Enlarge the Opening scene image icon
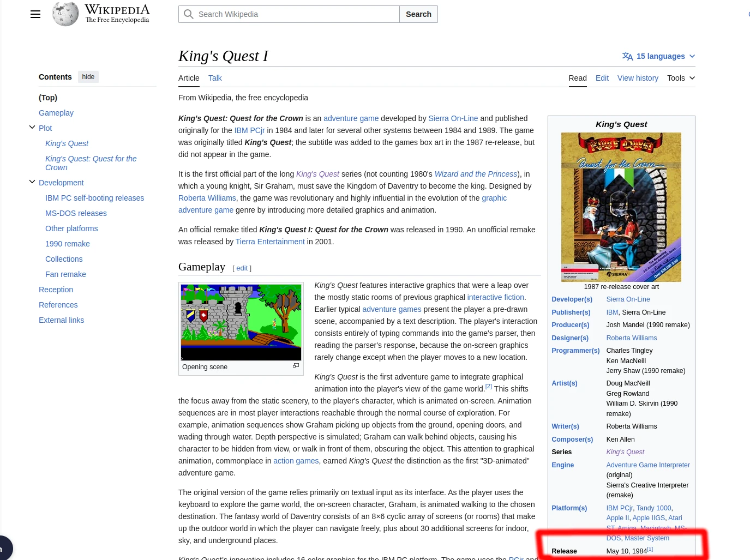The image size is (750, 560). 296,366
